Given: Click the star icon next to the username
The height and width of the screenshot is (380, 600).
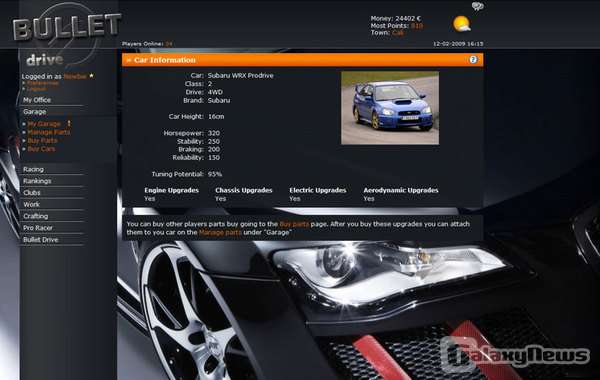Looking at the screenshot, I should (91, 76).
